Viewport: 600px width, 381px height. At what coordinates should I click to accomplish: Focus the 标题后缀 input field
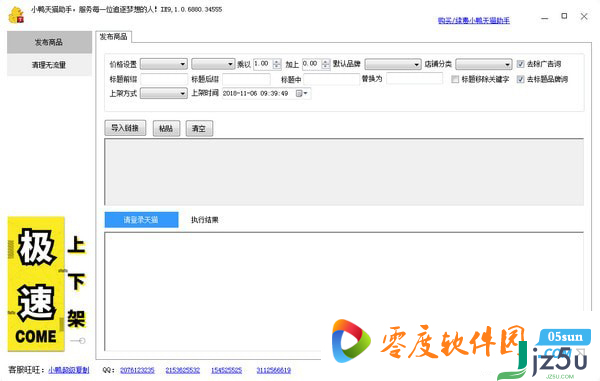point(246,79)
